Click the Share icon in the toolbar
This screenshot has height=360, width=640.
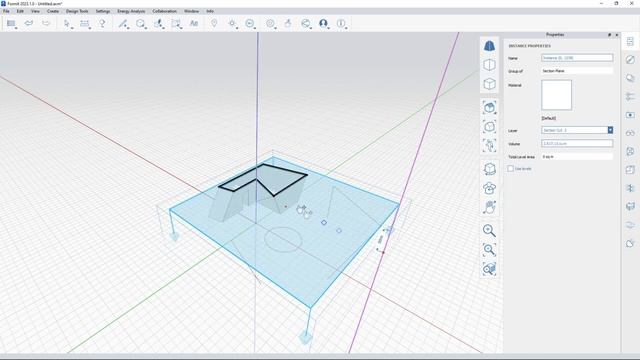pos(306,24)
